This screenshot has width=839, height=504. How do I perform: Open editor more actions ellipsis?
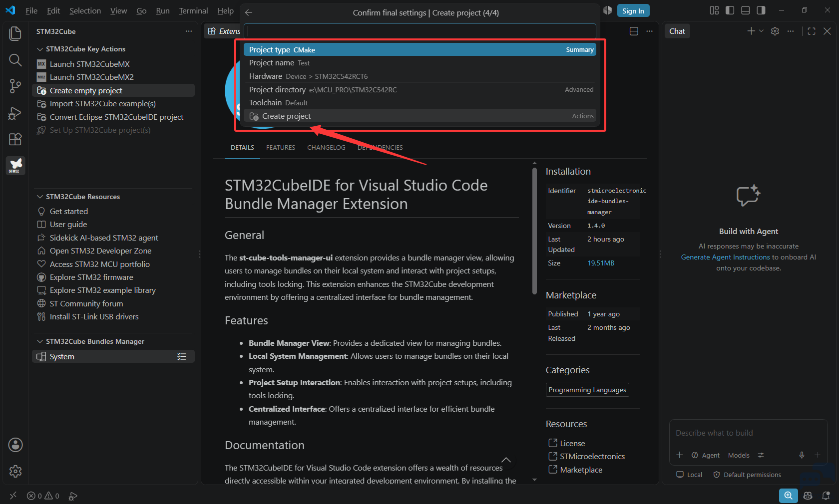[x=649, y=31]
